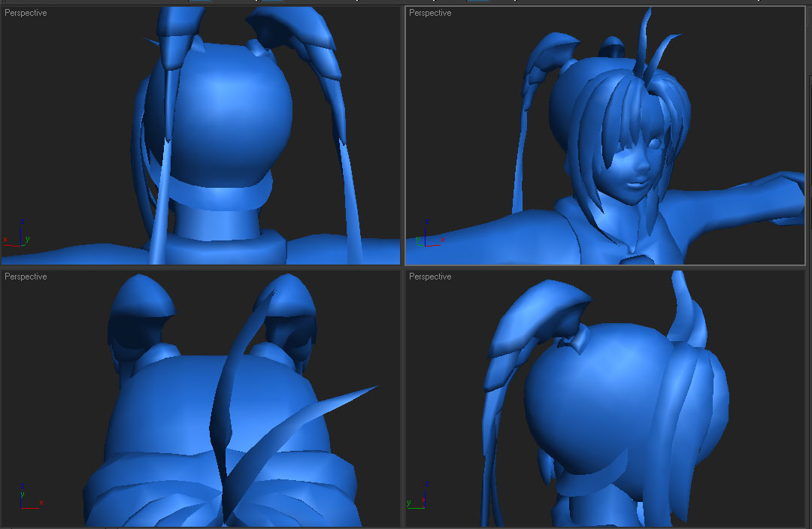The height and width of the screenshot is (529, 812).
Task: Open the Perspective label menu in bottom-left viewport
Action: pyautogui.click(x=26, y=277)
